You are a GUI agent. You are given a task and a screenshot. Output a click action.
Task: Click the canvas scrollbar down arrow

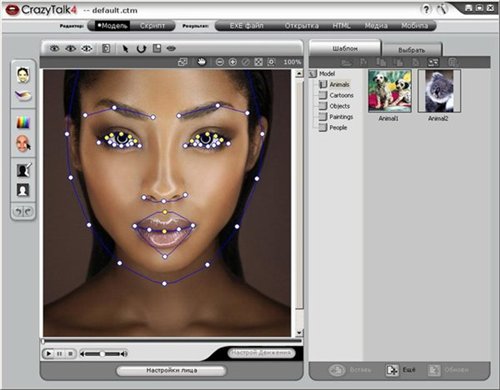(x=299, y=332)
